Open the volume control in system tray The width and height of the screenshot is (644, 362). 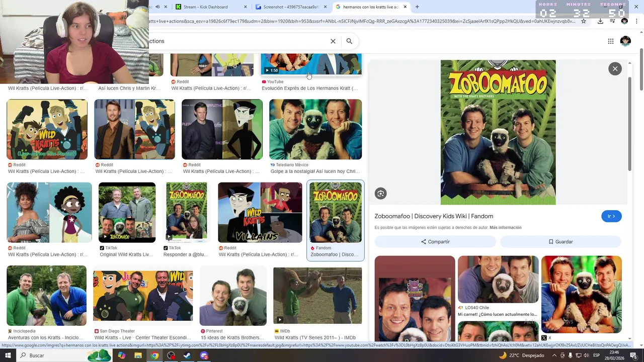pos(586,355)
